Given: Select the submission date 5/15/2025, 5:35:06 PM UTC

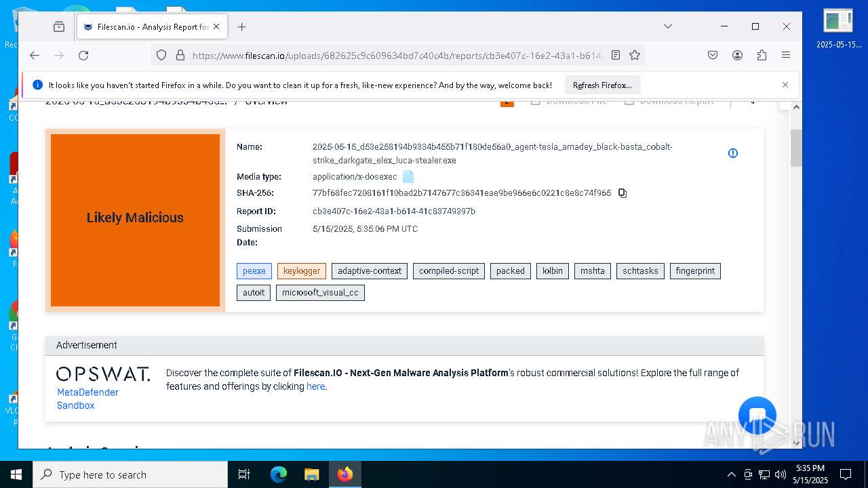Looking at the screenshot, I should (x=365, y=229).
